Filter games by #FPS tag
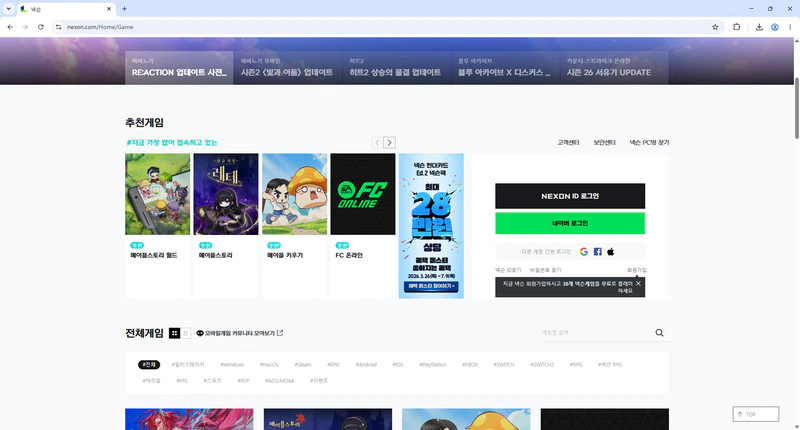This screenshot has height=430, width=800. tap(182, 381)
